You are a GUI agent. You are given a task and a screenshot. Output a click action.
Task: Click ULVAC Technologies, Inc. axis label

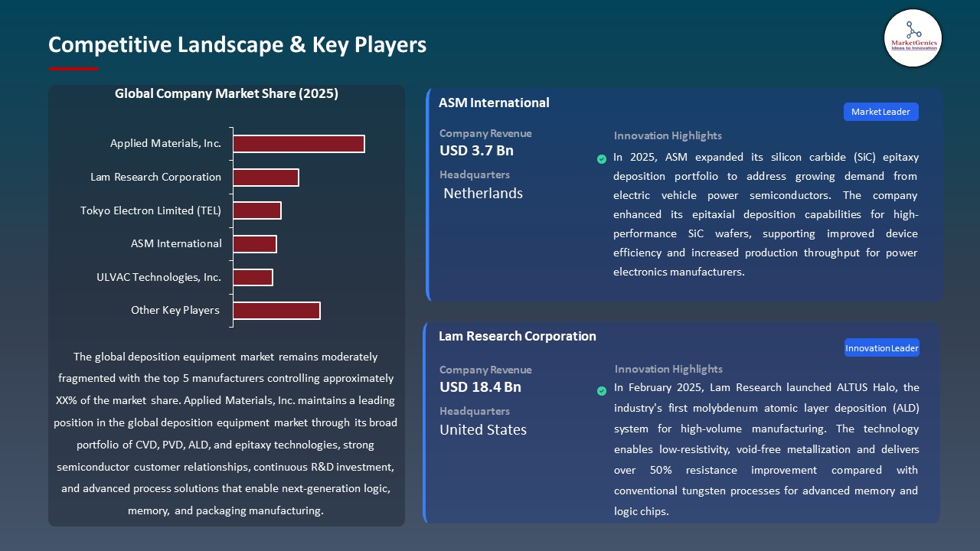coord(158,277)
